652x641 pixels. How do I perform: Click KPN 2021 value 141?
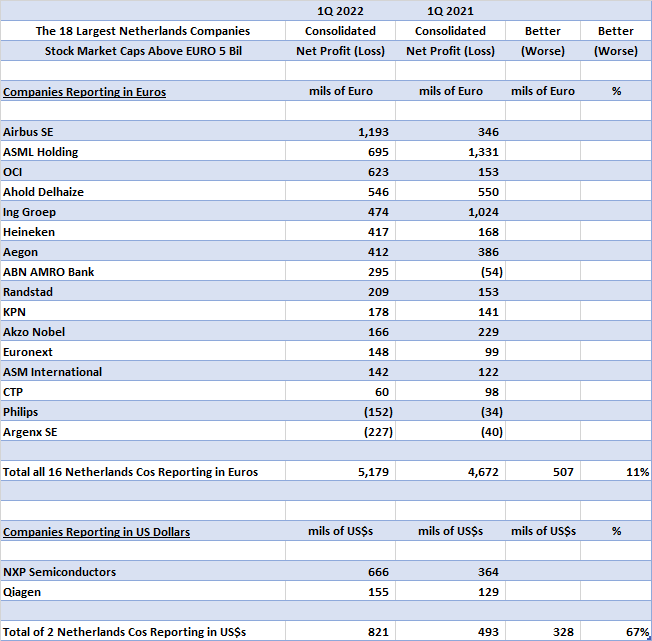click(x=488, y=312)
